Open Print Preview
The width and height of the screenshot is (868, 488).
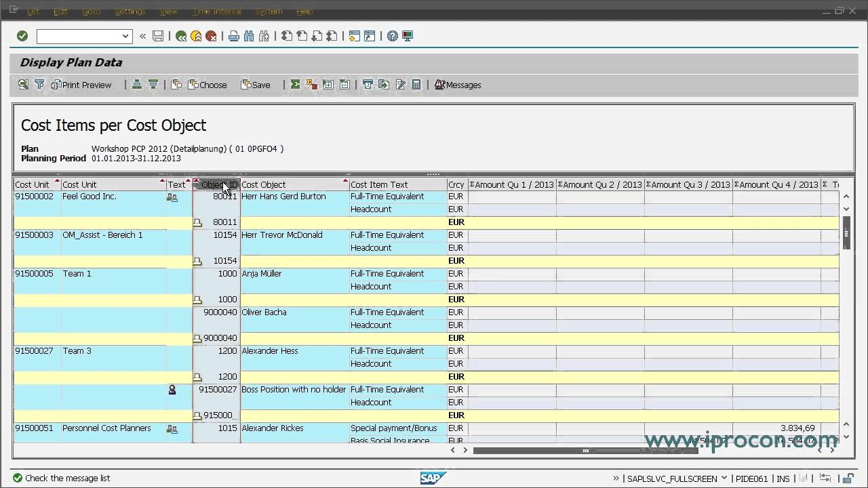point(81,85)
